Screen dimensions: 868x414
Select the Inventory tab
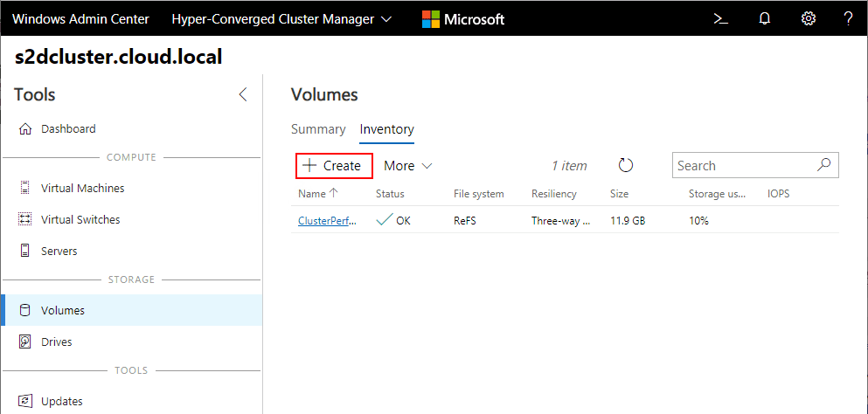(386, 129)
